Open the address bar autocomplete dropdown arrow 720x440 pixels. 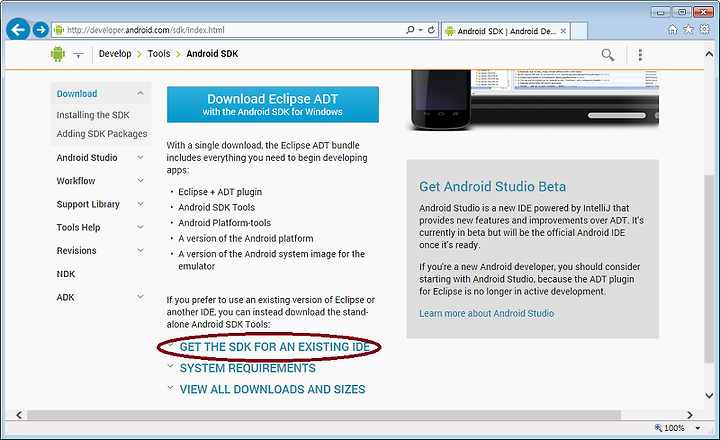click(421, 30)
